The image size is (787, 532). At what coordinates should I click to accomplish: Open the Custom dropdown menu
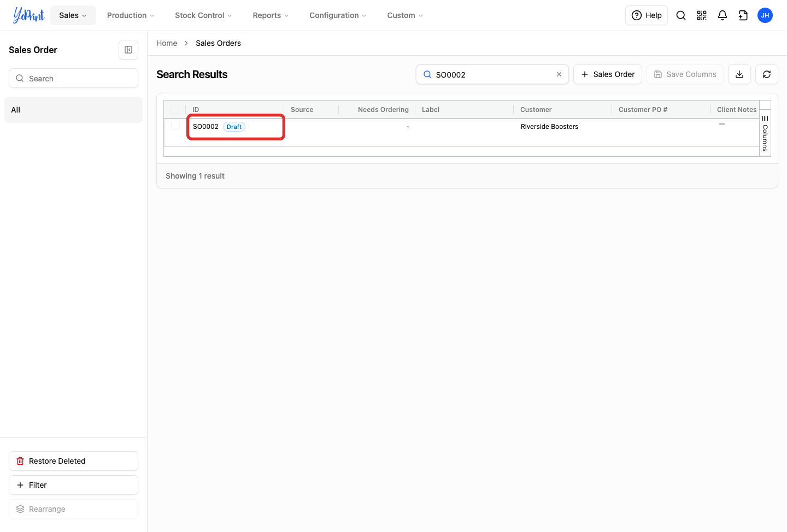click(x=405, y=15)
